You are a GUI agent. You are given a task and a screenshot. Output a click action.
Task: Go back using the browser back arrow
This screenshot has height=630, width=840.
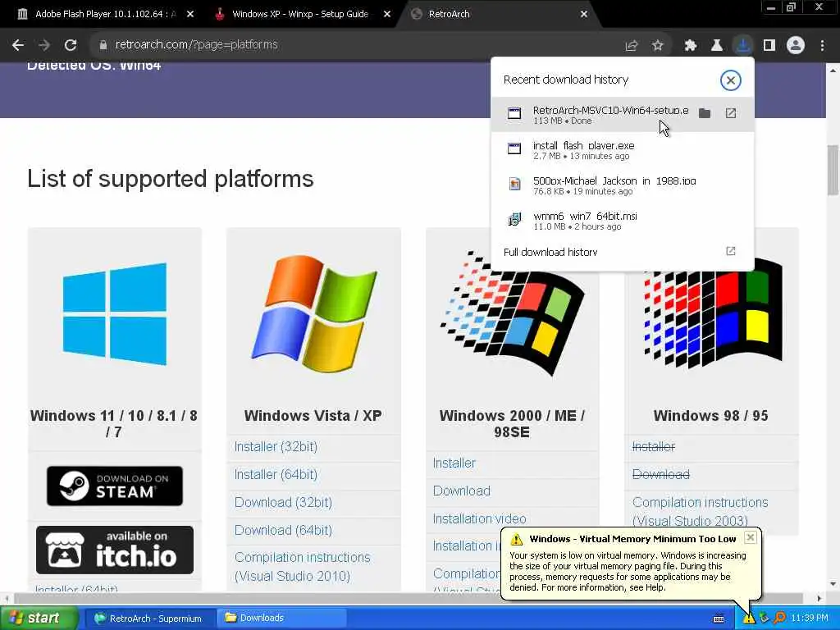pyautogui.click(x=18, y=45)
